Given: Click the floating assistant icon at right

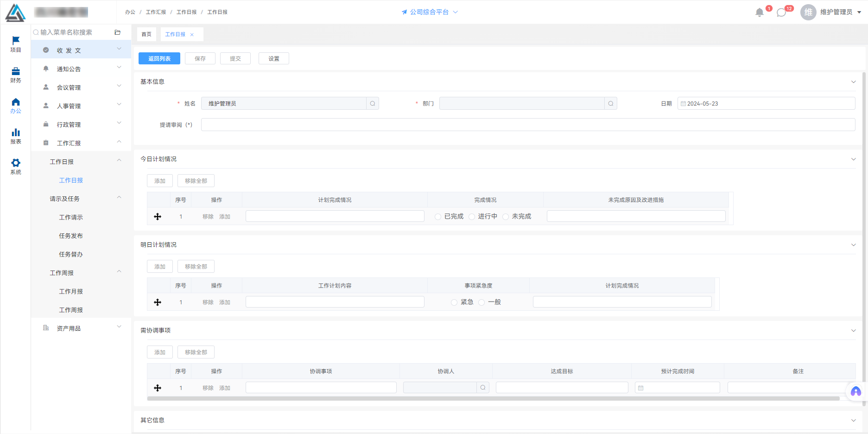Looking at the screenshot, I should [x=856, y=392].
